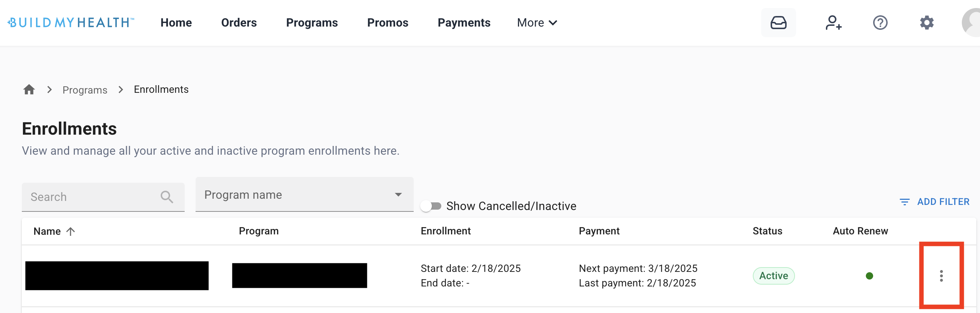Toggle Show Cancelled/Inactive switch
Viewport: 980px width, 313px height.
pos(431,206)
